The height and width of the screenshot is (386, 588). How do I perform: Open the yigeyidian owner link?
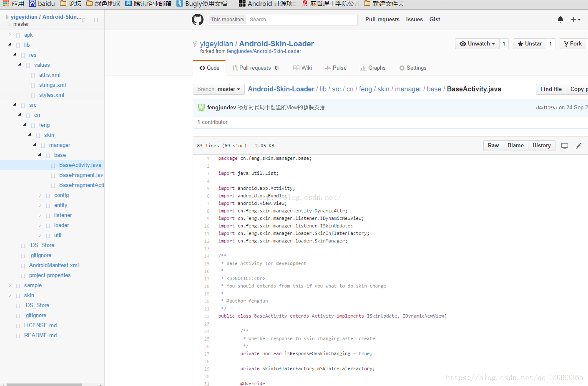[x=216, y=44]
